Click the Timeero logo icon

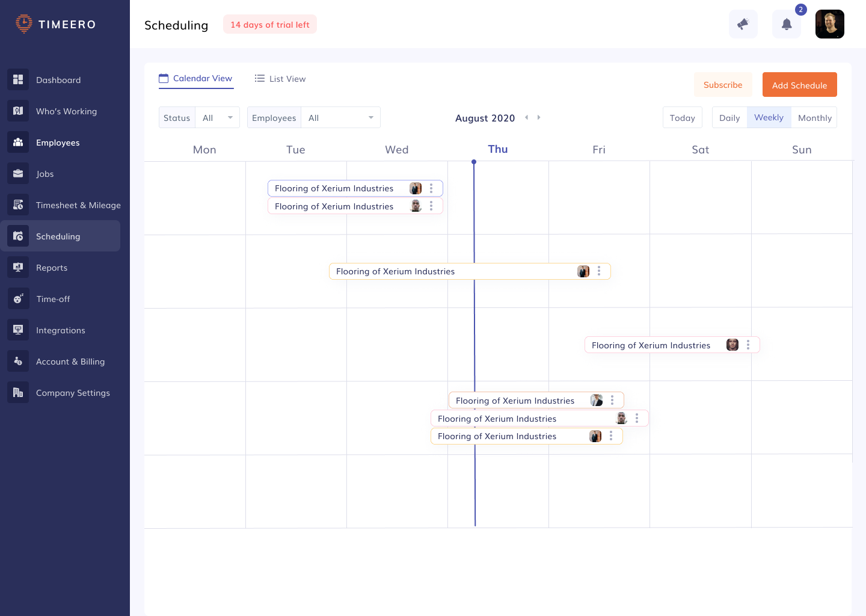(x=23, y=24)
